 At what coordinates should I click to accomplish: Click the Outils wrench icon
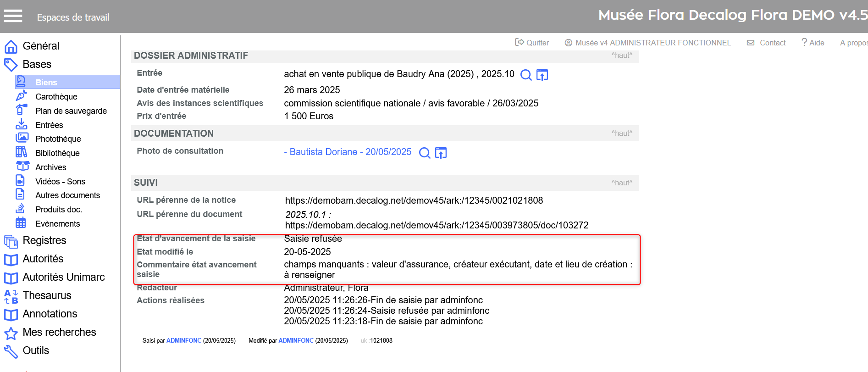pyautogui.click(x=11, y=351)
